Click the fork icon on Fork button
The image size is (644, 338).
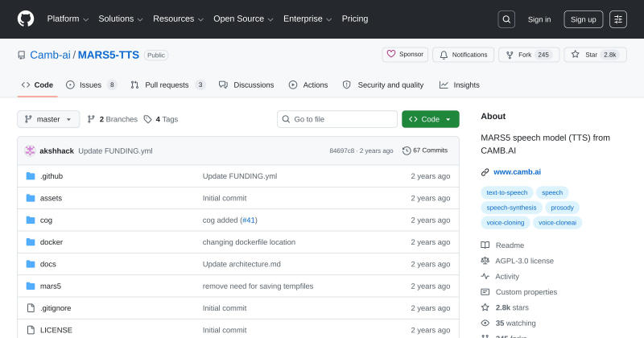(510, 55)
